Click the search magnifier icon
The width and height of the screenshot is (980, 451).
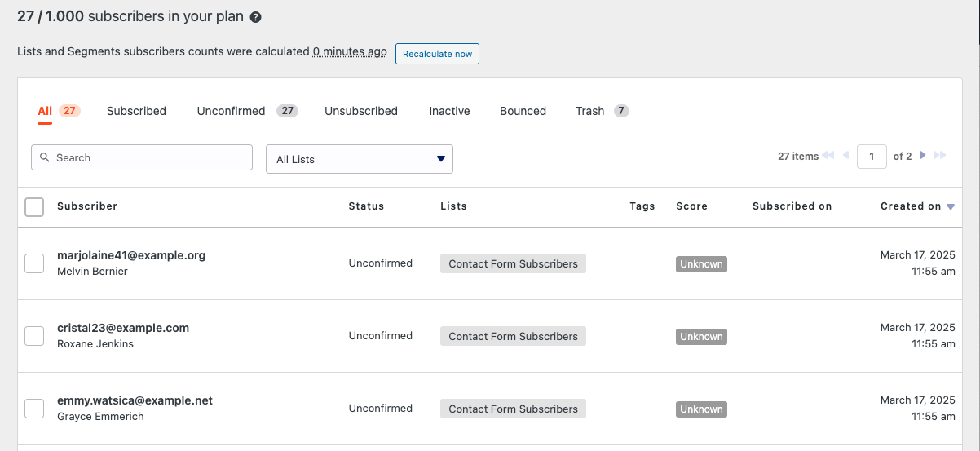coord(45,157)
